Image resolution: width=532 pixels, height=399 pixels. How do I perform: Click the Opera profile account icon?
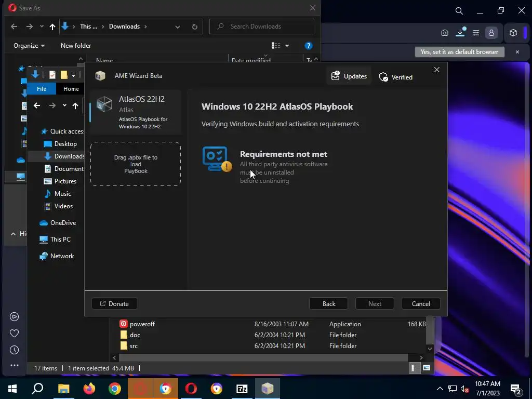tap(491, 33)
